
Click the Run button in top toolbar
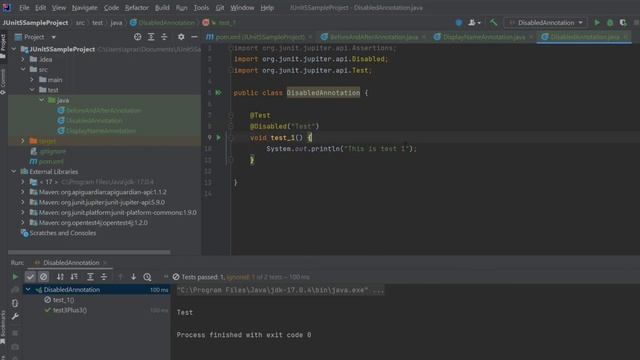pyautogui.click(x=597, y=22)
